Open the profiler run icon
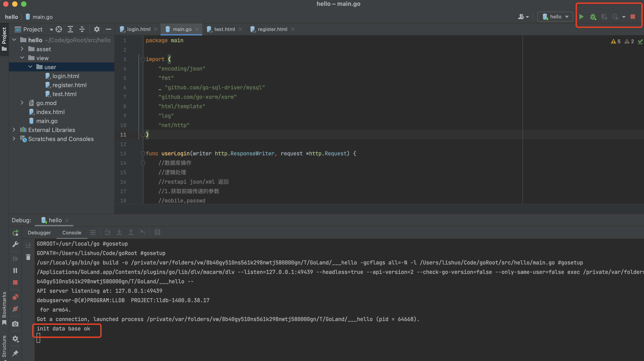This screenshot has width=644, height=361. (615, 17)
